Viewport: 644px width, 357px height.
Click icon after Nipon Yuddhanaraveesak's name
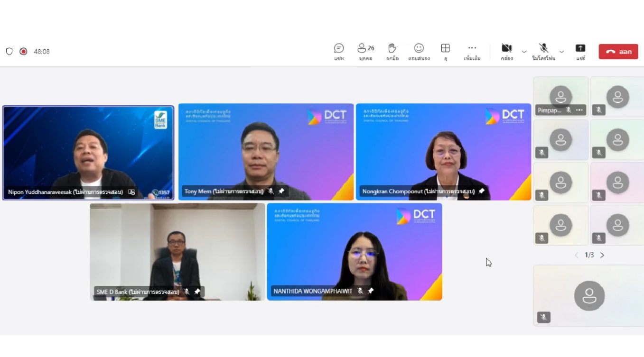tap(131, 192)
